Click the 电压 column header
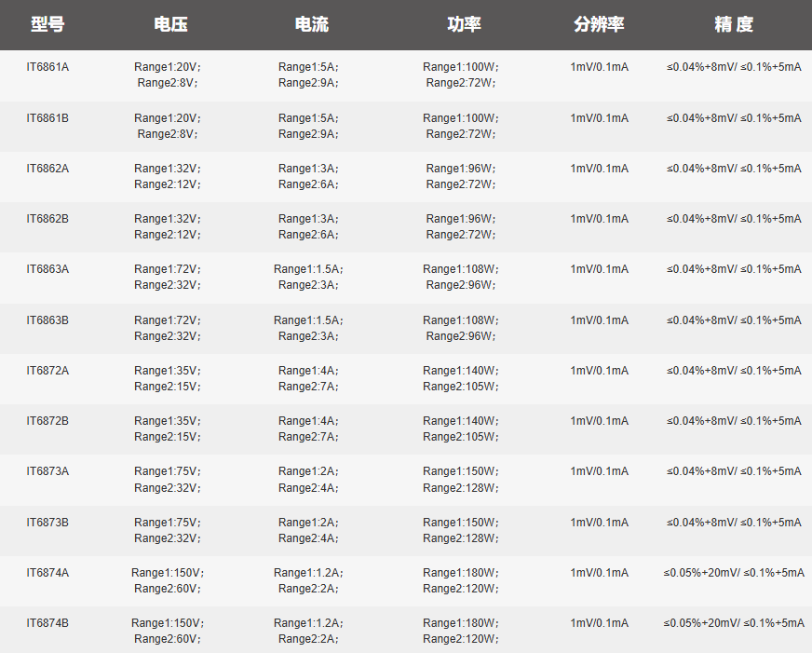The height and width of the screenshot is (653, 812). click(x=171, y=24)
